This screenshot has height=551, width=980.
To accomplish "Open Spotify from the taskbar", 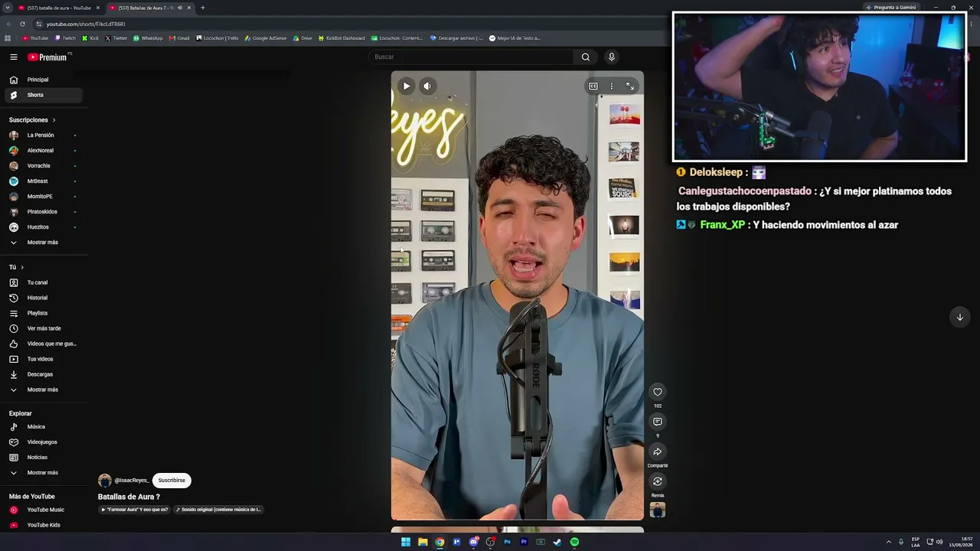I will (574, 542).
